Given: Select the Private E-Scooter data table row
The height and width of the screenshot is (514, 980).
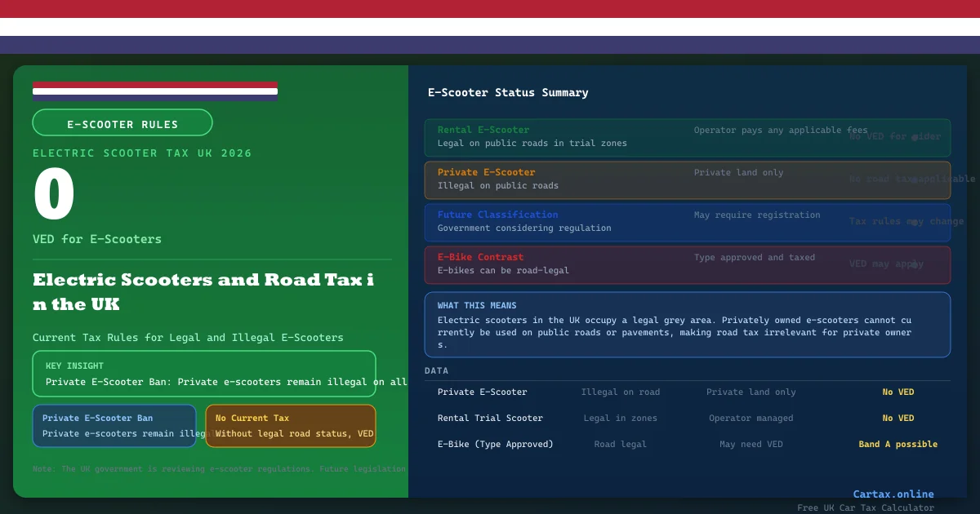Looking at the screenshot, I should tap(687, 392).
